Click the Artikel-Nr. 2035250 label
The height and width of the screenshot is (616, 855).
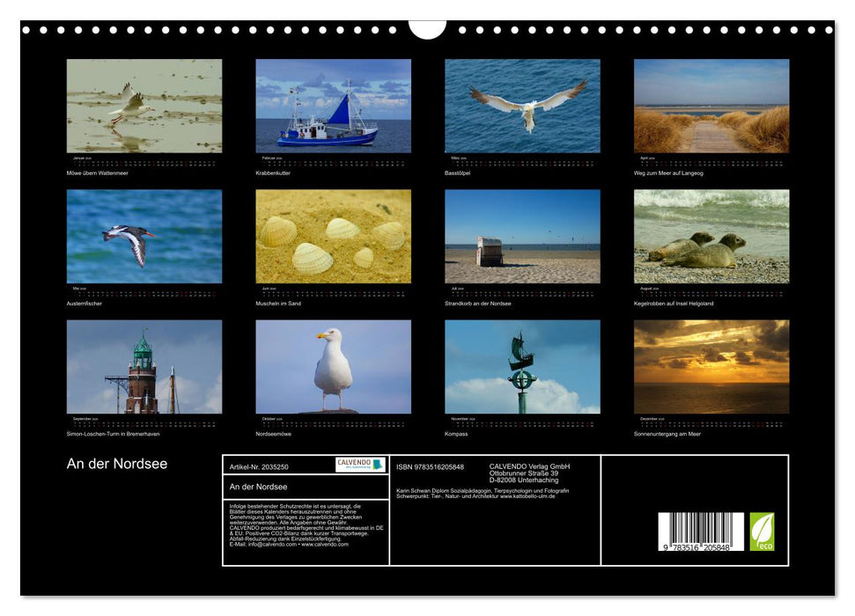coord(258,466)
